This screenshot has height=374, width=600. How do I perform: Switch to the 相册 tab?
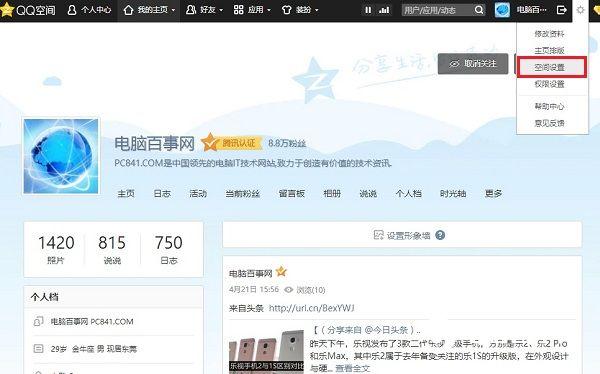(332, 194)
